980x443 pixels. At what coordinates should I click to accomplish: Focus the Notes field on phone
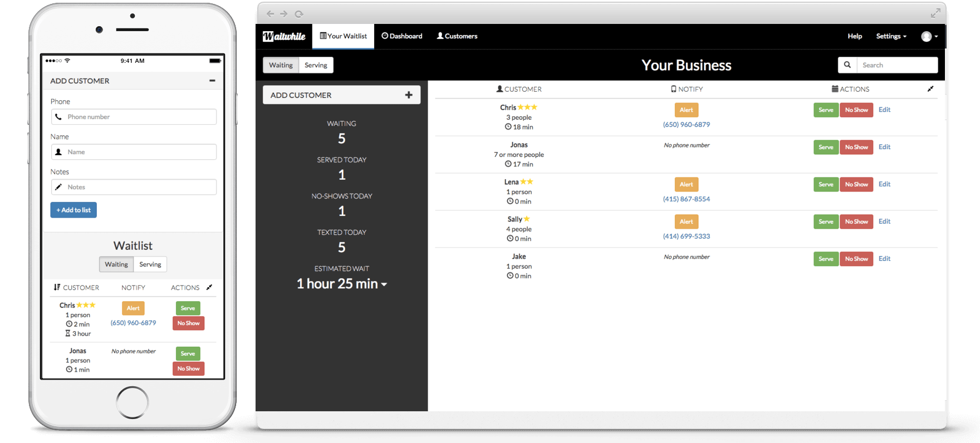[x=134, y=187]
